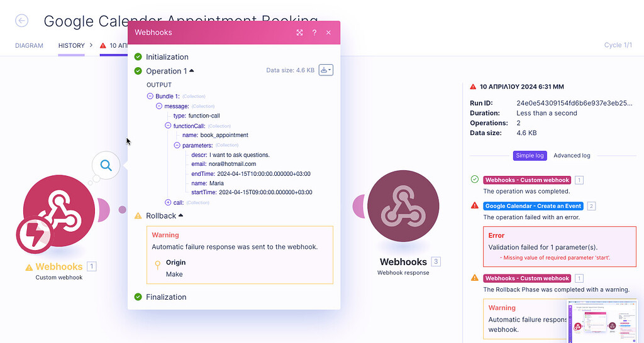Click the descr value text
Screen dimensions: 644x343
pos(240,155)
